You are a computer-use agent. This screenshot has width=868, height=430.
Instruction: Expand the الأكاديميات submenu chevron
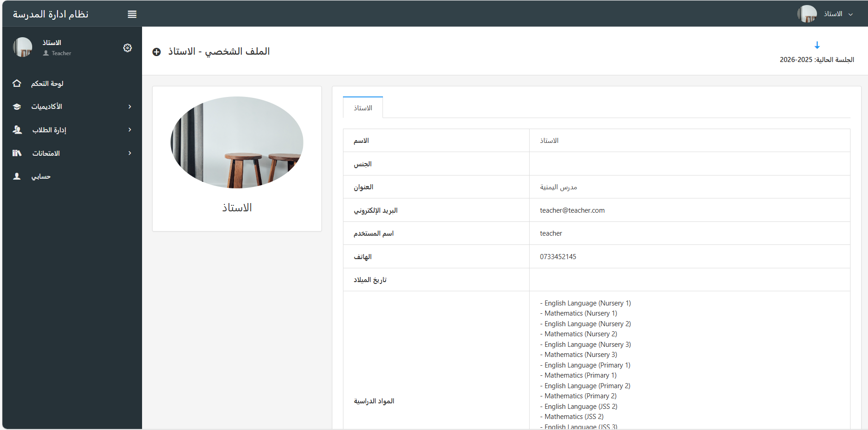(130, 107)
